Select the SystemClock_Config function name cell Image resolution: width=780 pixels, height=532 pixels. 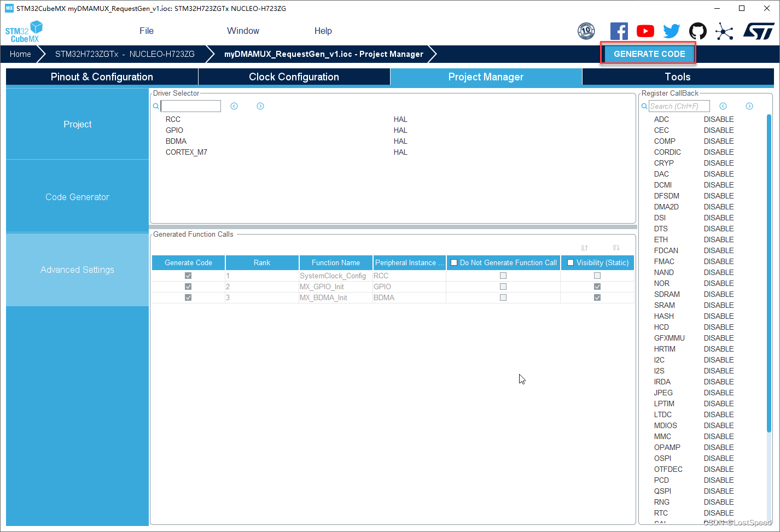pyautogui.click(x=335, y=276)
